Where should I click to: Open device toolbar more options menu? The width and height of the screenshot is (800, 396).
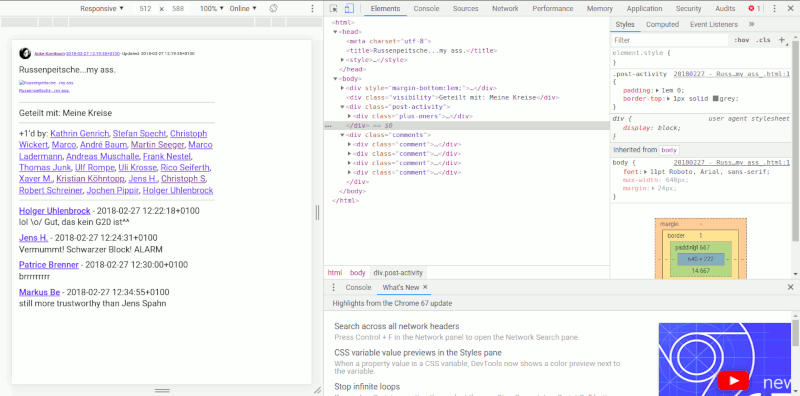pyautogui.click(x=312, y=9)
